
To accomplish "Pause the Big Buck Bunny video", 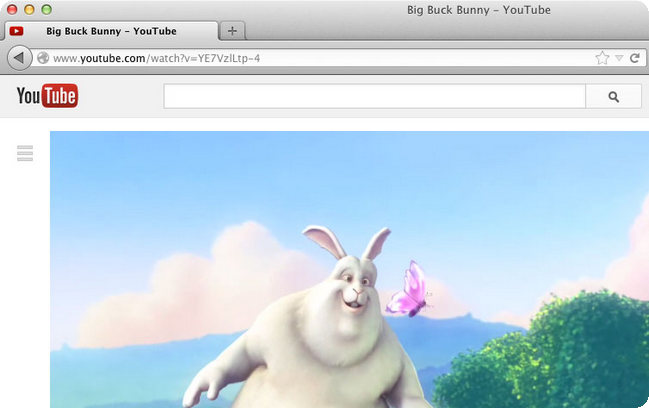I will point(349,270).
